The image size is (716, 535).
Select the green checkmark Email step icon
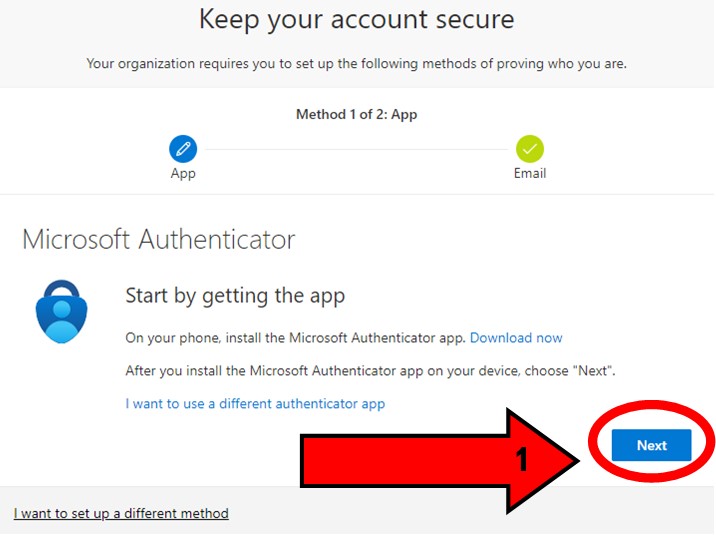tap(530, 149)
